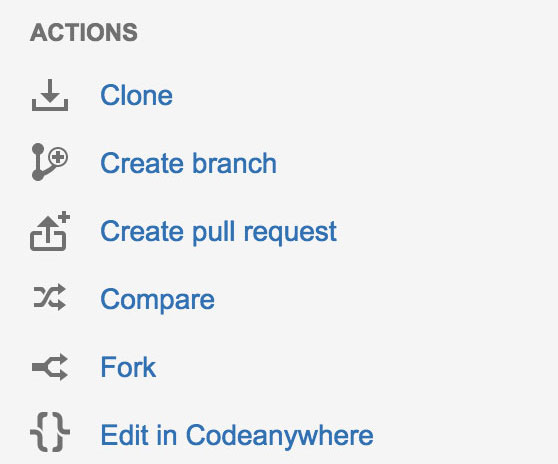Click the word Codeanywhere in the last link
This screenshot has width=558, height=464.
280,435
